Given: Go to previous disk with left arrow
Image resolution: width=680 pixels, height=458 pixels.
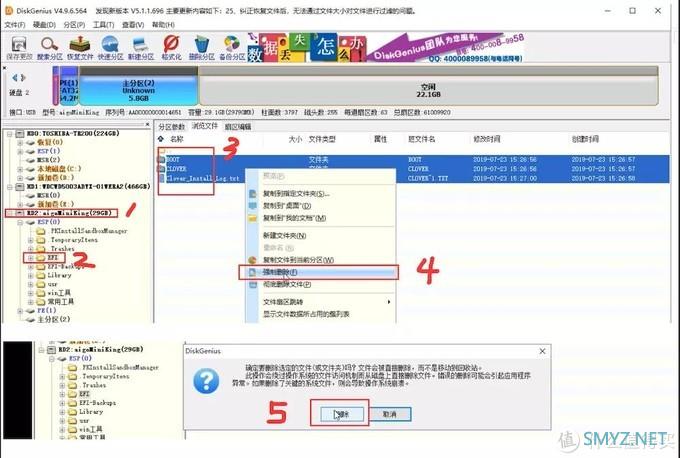Looking at the screenshot, I should [x=15, y=78].
